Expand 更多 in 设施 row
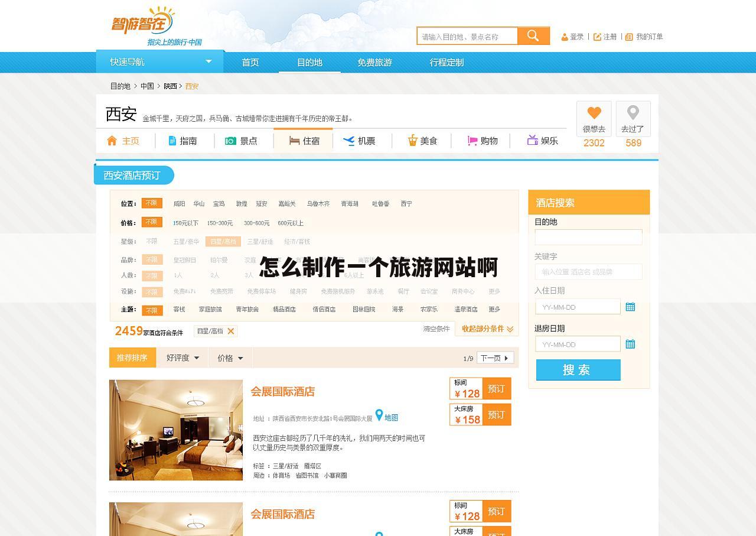Screen dimensions: 756x536 [494, 291]
